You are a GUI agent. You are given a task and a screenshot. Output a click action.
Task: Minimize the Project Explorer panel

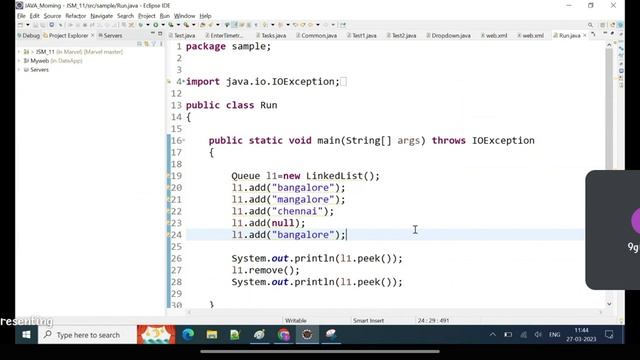153,34
